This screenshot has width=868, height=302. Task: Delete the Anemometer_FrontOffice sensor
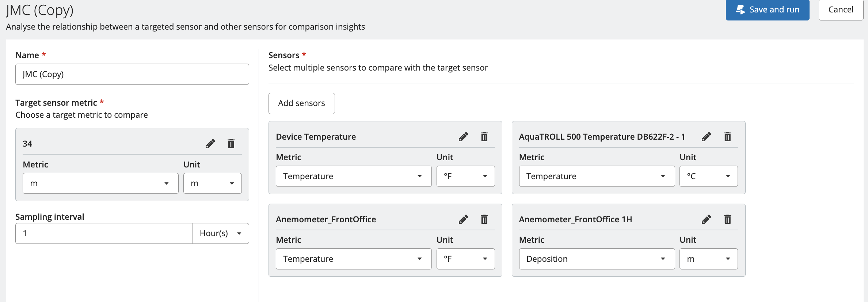click(x=484, y=219)
